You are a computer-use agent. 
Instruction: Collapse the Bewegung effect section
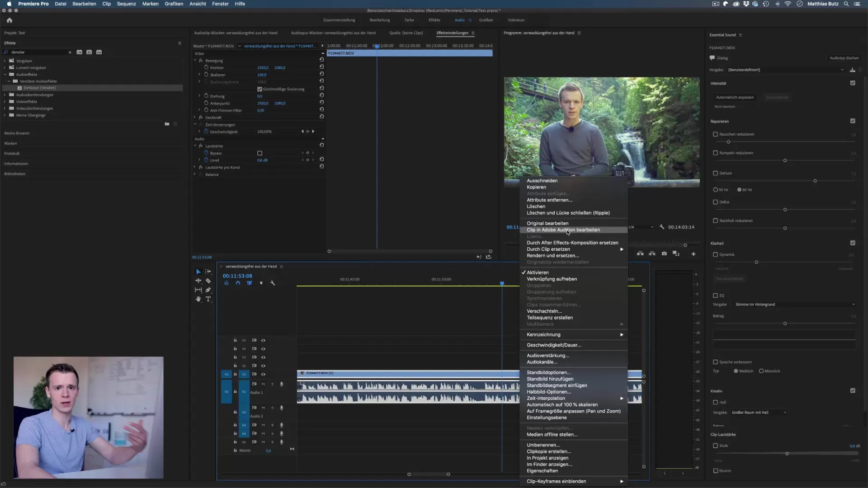tap(195, 60)
